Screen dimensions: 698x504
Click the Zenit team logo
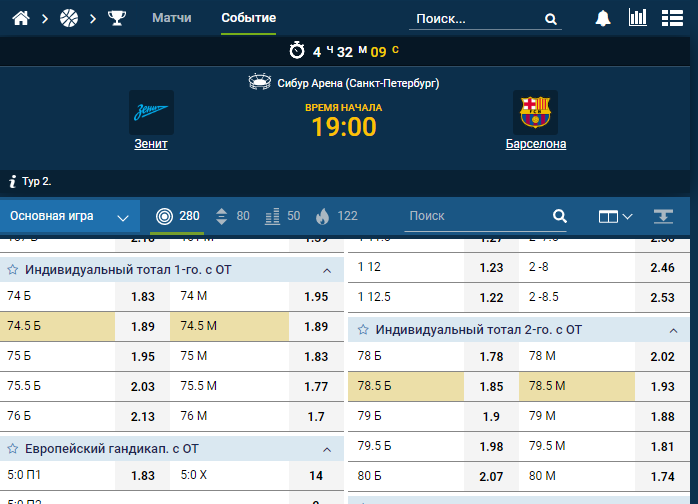[151, 112]
